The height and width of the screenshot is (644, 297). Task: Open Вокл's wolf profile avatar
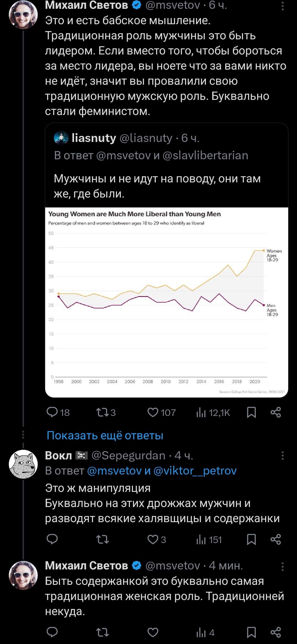pos(23,464)
